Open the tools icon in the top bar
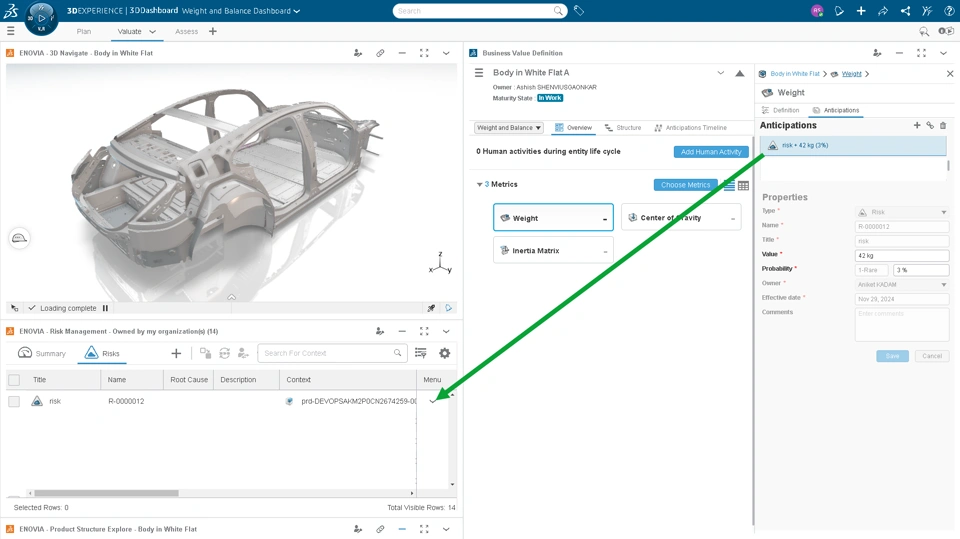Image resolution: width=960 pixels, height=539 pixels. coord(927,10)
